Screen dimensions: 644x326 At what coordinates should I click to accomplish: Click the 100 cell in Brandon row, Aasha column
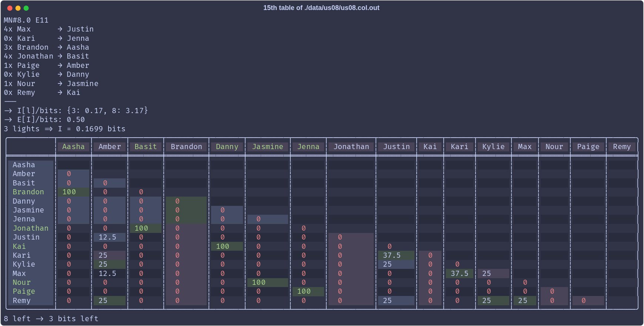click(x=73, y=192)
